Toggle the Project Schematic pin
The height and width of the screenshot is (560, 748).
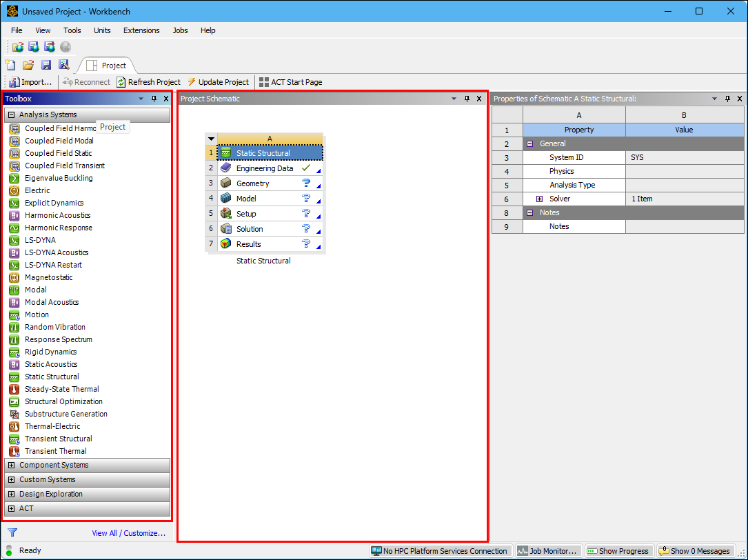click(x=467, y=99)
